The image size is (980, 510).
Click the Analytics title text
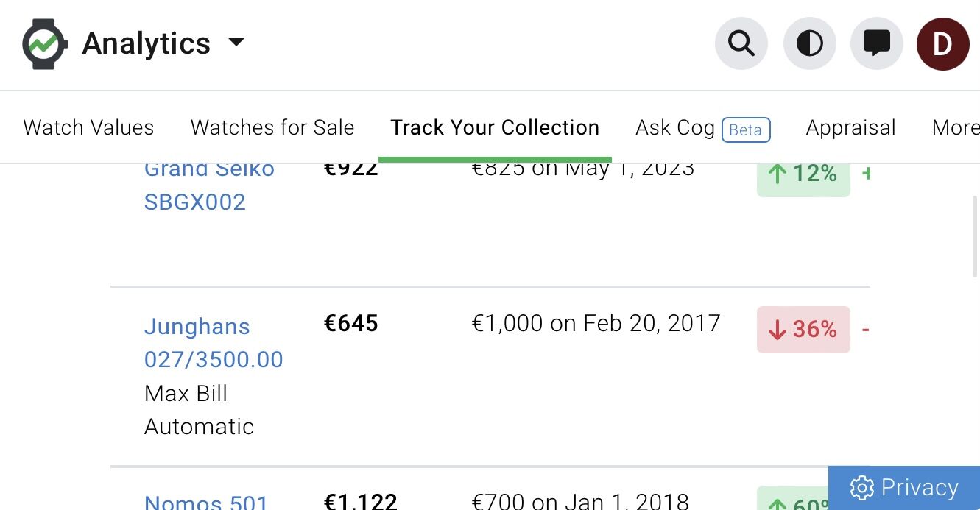pyautogui.click(x=147, y=44)
